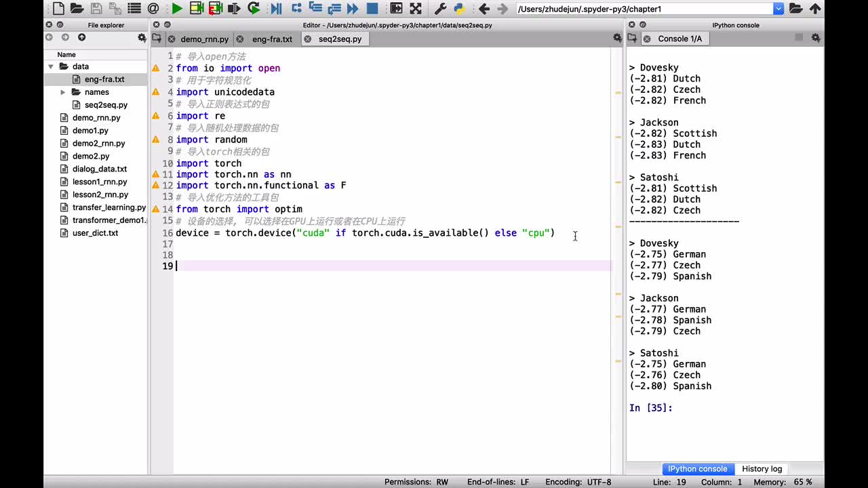Open Preferences wrench icon
The height and width of the screenshot is (488, 868).
(440, 9)
